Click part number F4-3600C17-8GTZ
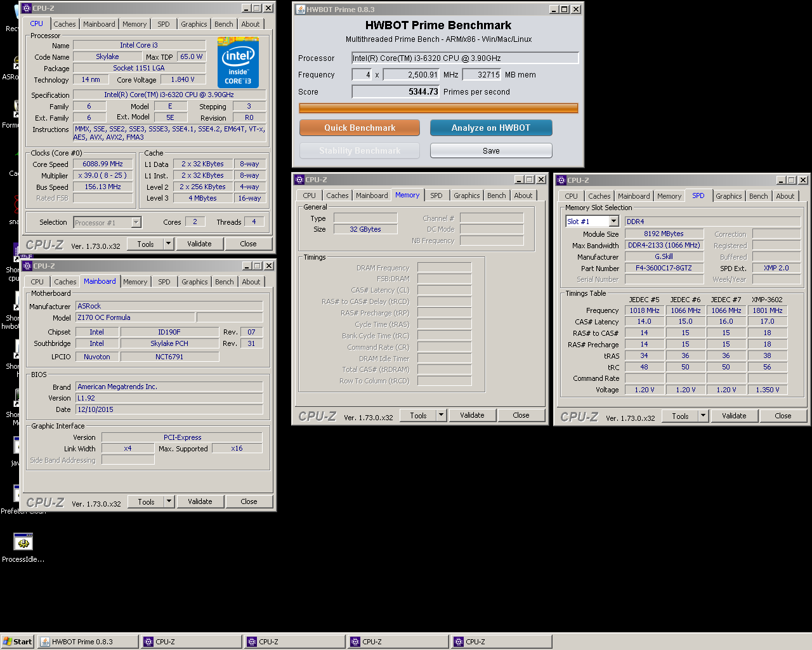 point(664,268)
